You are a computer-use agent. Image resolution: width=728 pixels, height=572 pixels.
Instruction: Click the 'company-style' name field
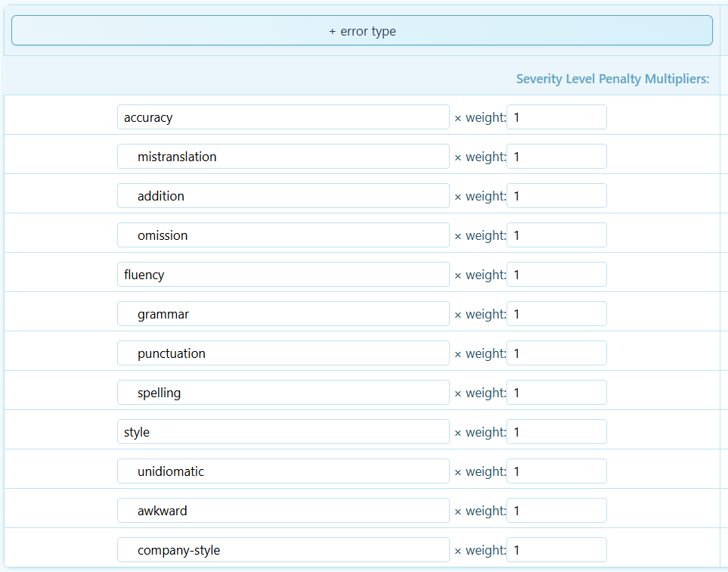283,550
